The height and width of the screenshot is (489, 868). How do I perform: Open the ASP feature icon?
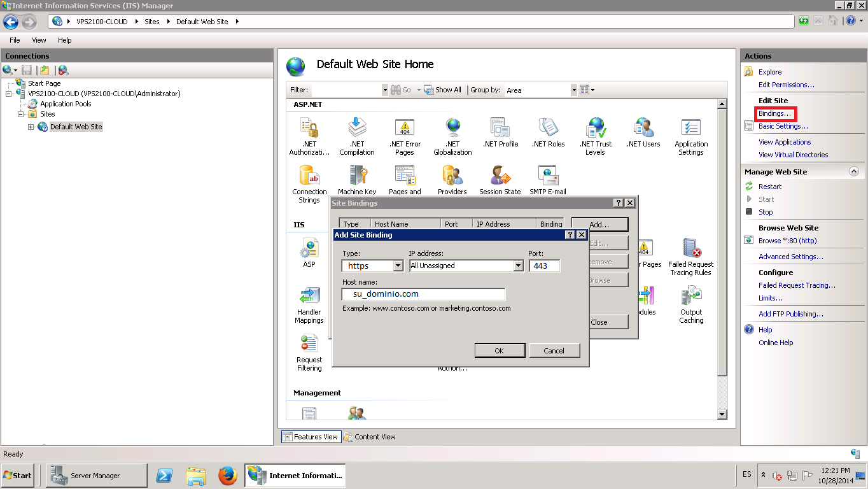click(x=309, y=253)
